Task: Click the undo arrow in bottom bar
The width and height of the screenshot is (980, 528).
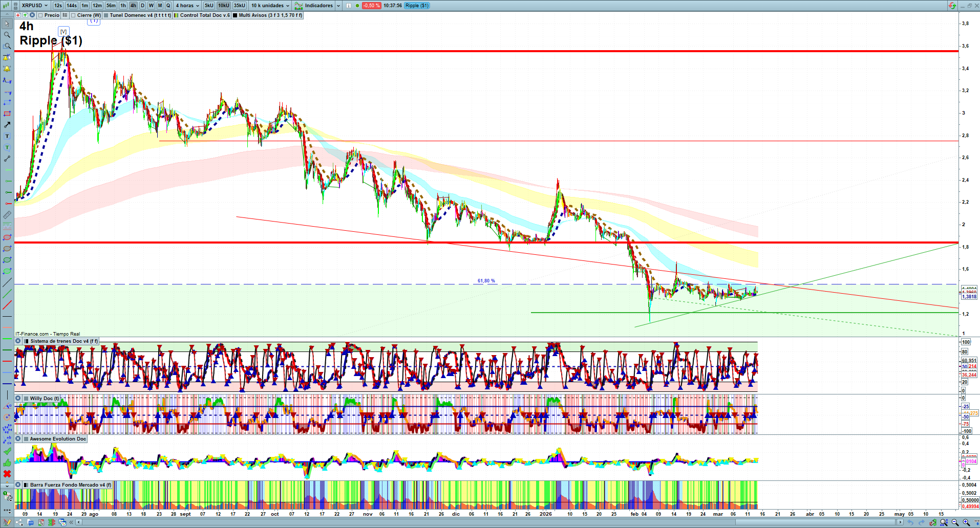Action: click(x=910, y=522)
